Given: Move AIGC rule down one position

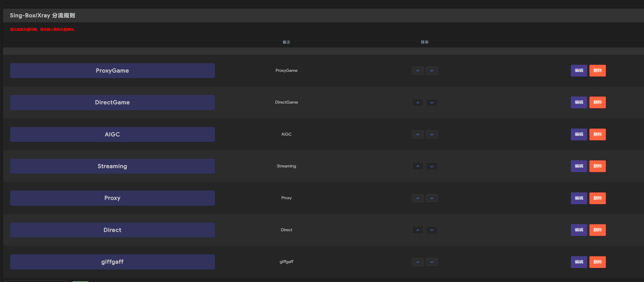Looking at the screenshot, I should coord(432,134).
